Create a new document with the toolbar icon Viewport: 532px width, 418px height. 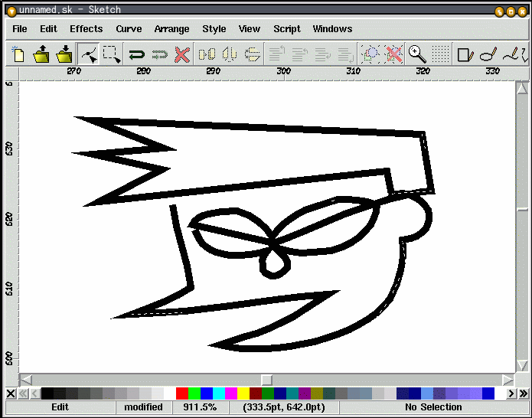pyautogui.click(x=18, y=54)
